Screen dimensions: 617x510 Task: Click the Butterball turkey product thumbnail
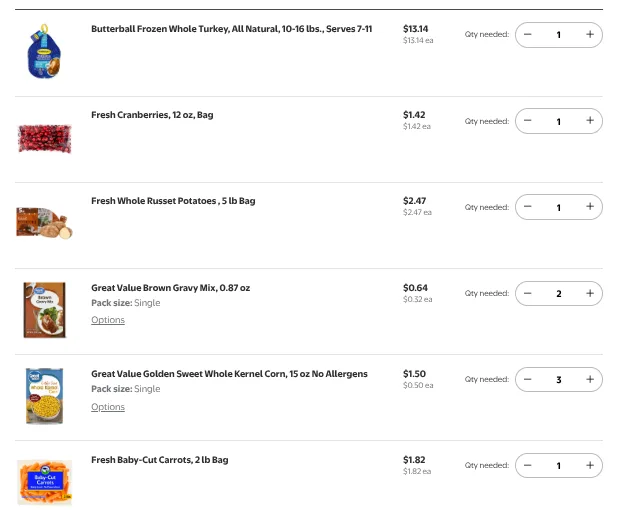(44, 52)
